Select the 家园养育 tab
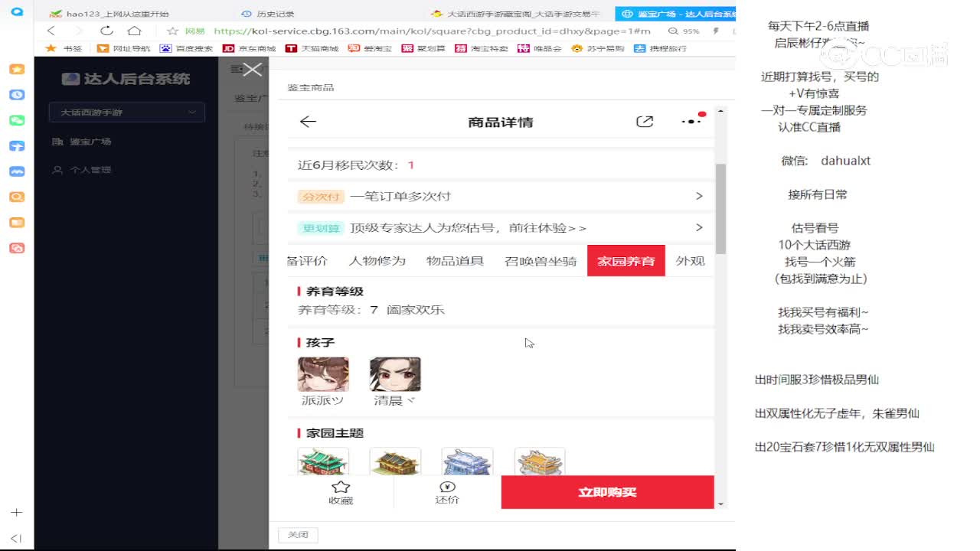This screenshot has width=980, height=551. click(x=626, y=261)
